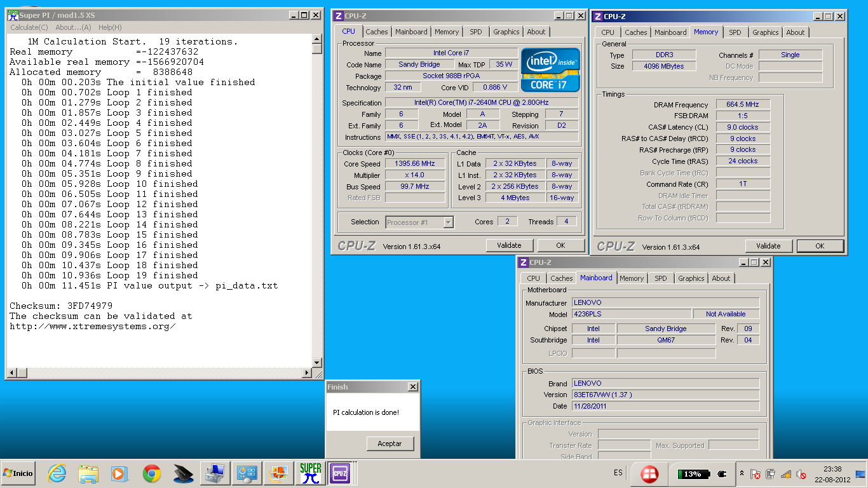This screenshot has width=868, height=488.
Task: Select Graphics tab in the Memory window
Action: pyautogui.click(x=766, y=32)
